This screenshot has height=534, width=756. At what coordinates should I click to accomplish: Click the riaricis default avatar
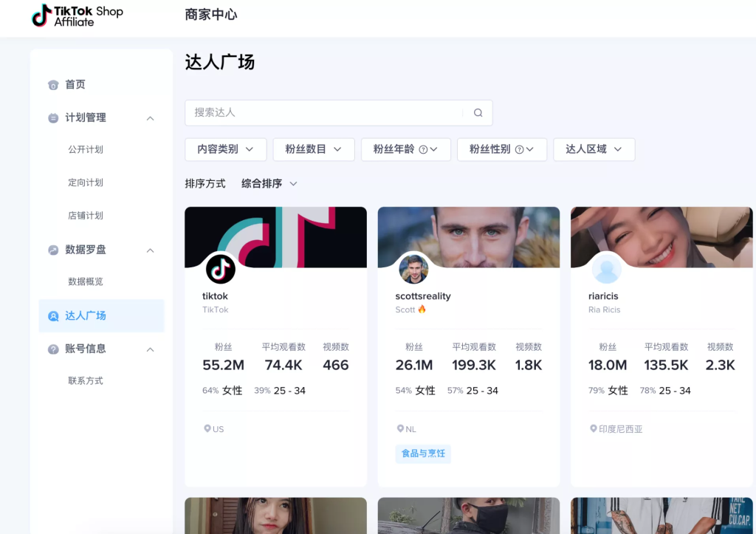tap(606, 269)
